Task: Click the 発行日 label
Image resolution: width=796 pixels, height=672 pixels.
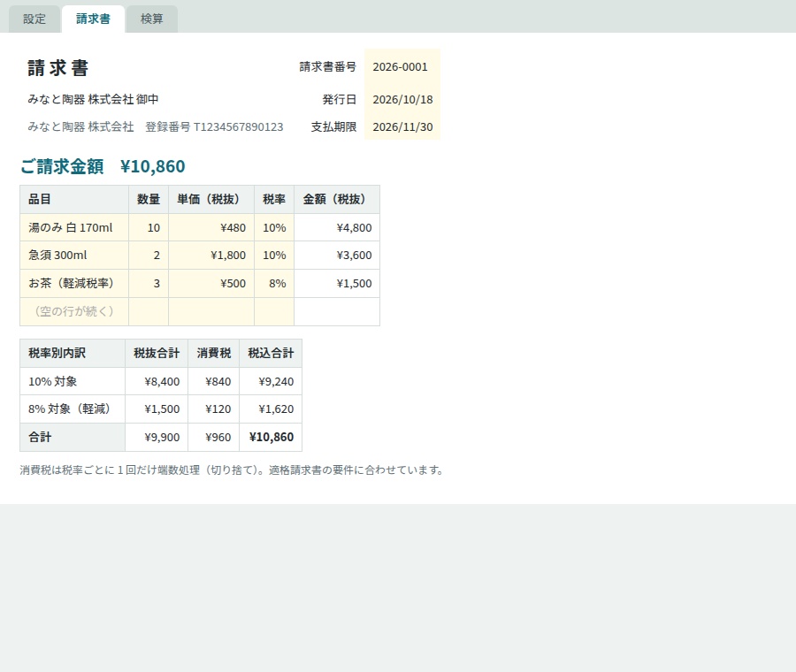Action: click(x=339, y=100)
